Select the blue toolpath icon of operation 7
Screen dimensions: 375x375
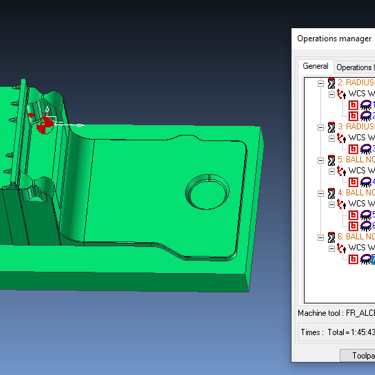(x=366, y=259)
